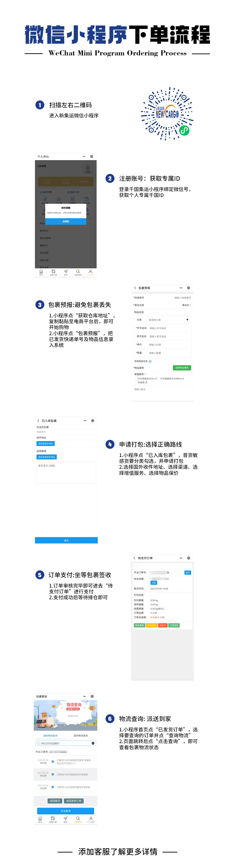Click 订阅消息 green button
This screenshot has height=868, width=235.
[174, 625]
